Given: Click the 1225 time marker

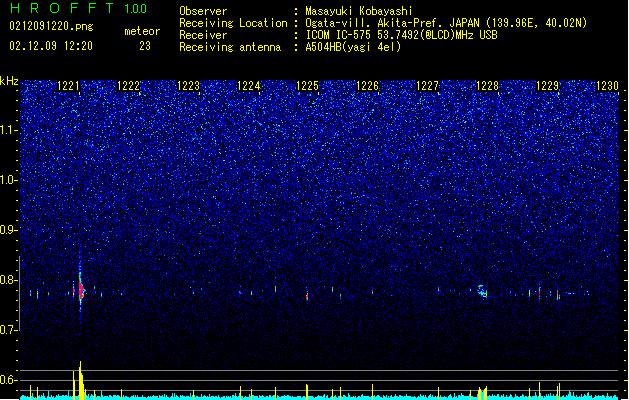Looking at the screenshot, I should (307, 86).
